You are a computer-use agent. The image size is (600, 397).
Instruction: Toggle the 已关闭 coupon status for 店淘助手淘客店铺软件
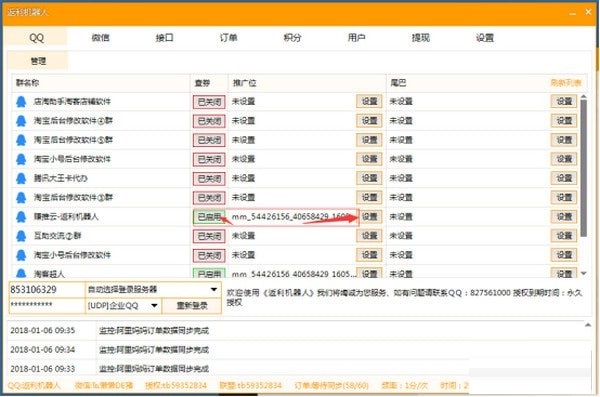[x=209, y=102]
